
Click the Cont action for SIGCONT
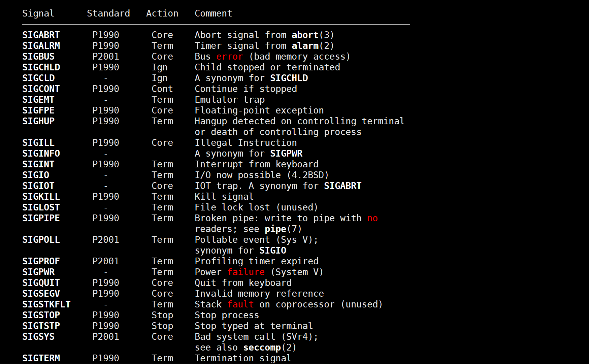162,89
